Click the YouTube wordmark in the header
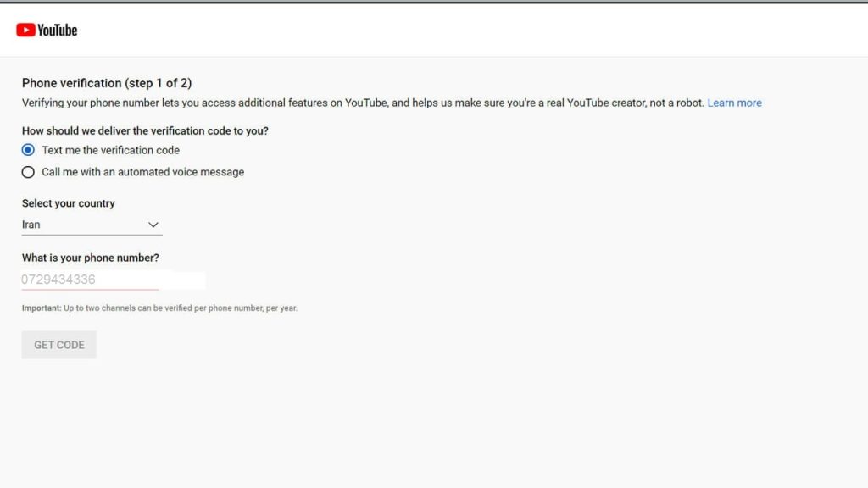 [58, 30]
